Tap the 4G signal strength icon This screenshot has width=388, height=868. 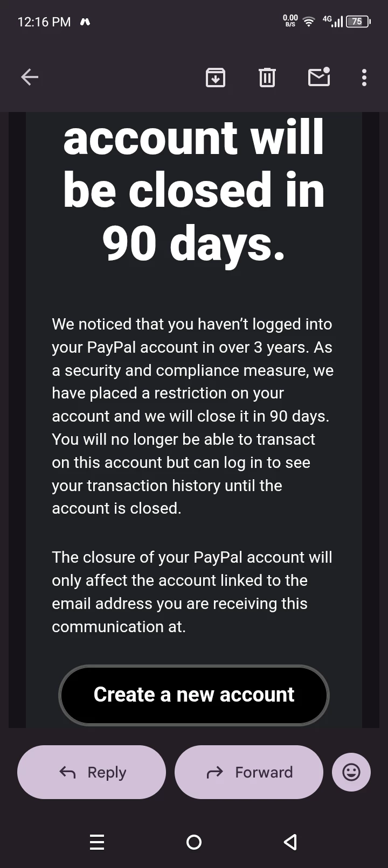(x=332, y=22)
